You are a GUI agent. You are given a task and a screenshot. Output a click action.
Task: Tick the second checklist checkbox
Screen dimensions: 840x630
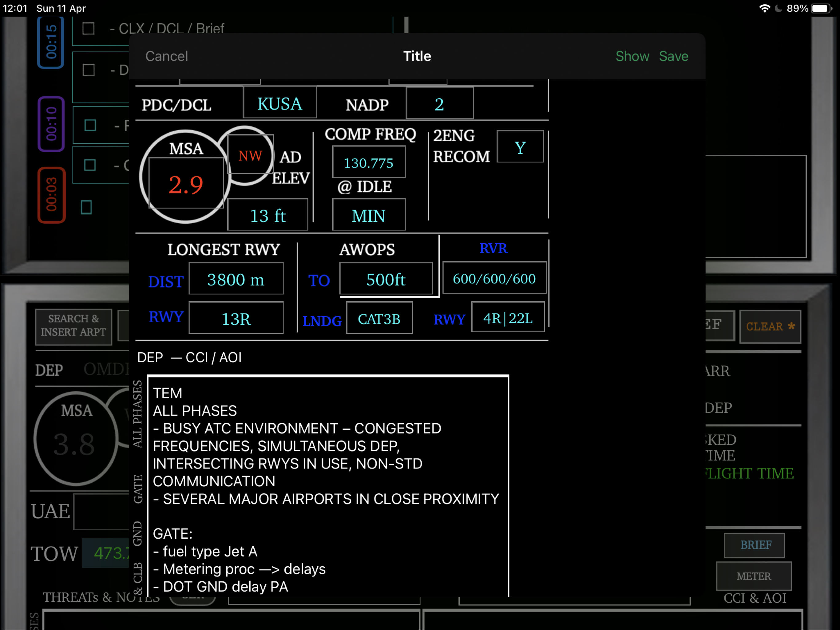tap(89, 70)
